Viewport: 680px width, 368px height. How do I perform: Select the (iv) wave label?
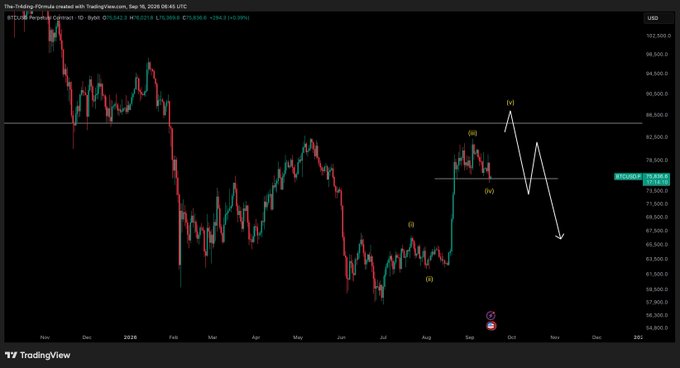[489, 191]
